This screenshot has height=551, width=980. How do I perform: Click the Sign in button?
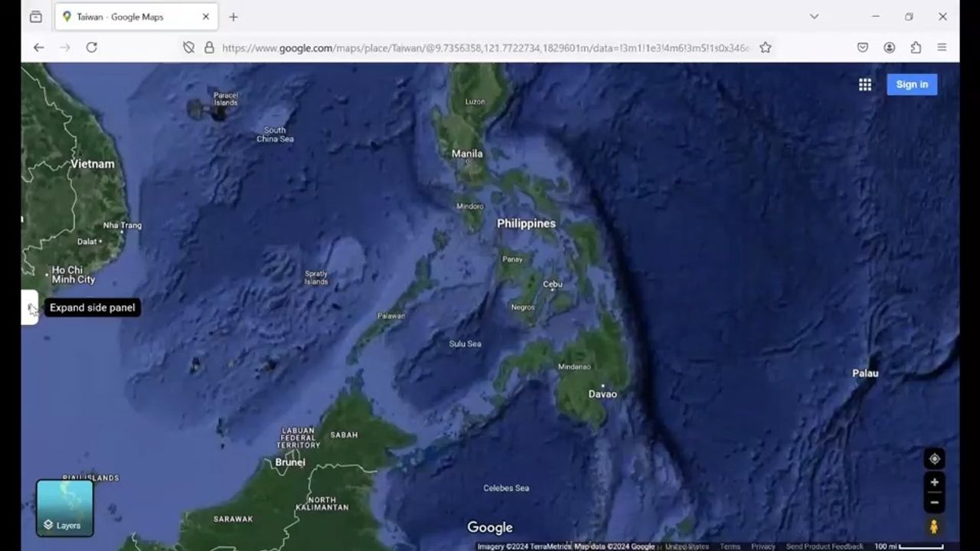point(912,85)
